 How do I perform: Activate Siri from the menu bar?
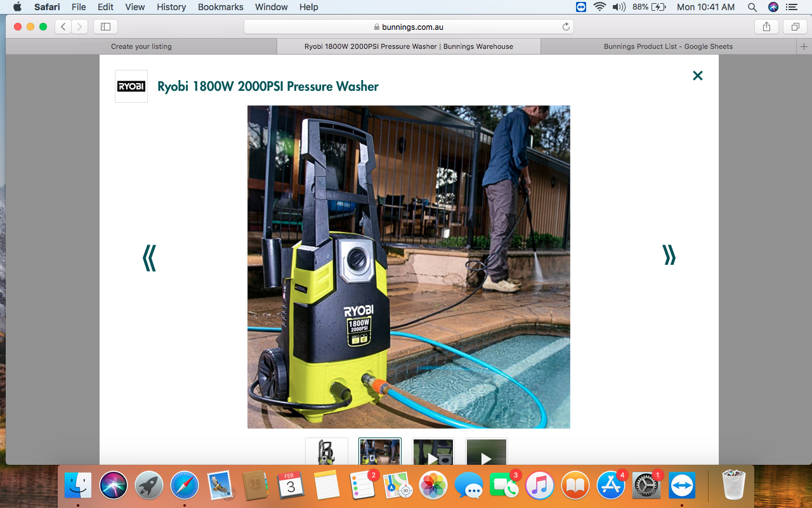pos(773,7)
